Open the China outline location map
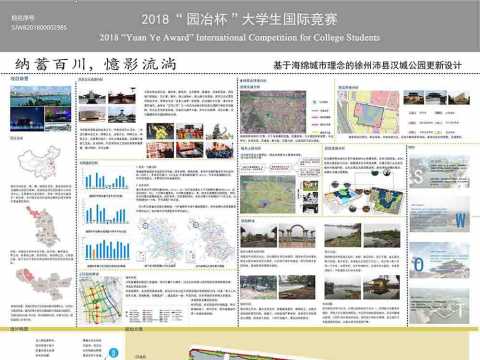This screenshot has width=480, height=360. pyautogui.click(x=39, y=162)
